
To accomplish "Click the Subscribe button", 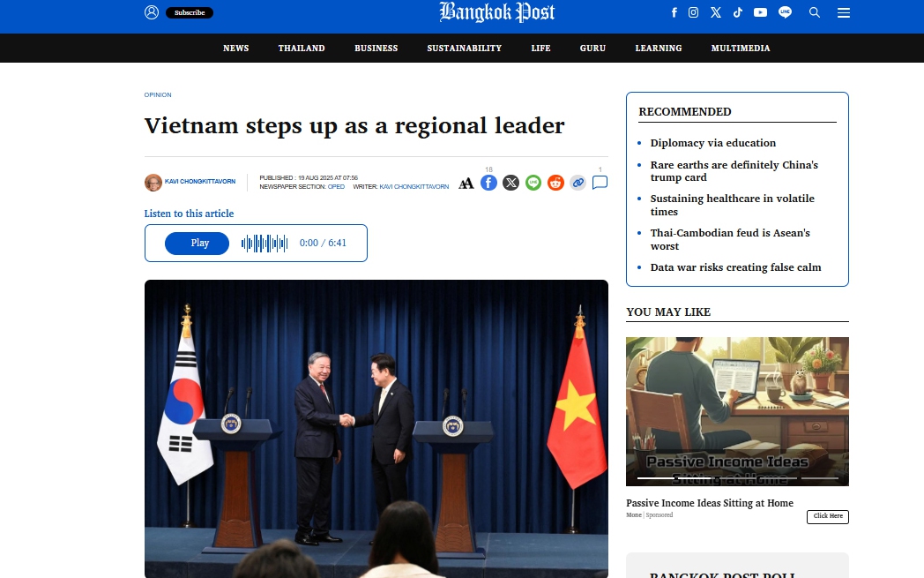I will (x=190, y=12).
